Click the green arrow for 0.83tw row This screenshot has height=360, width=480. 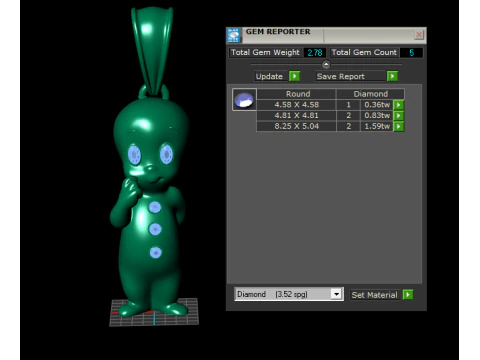coord(399,116)
